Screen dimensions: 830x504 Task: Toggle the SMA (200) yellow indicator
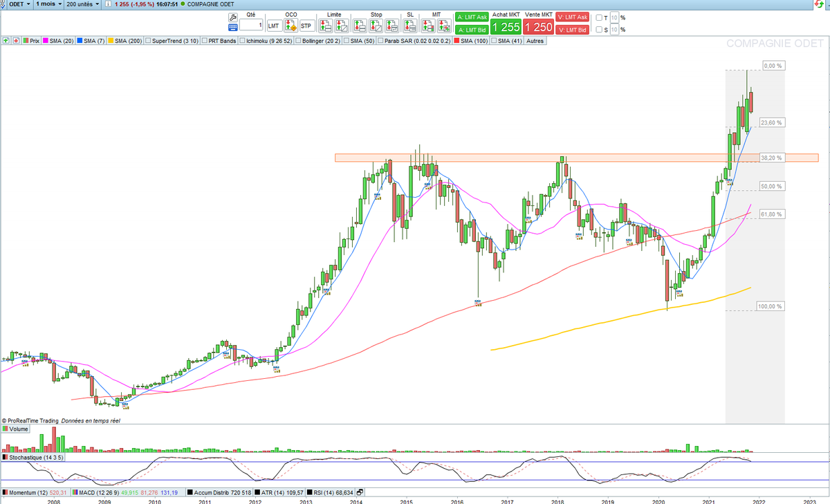click(124, 41)
